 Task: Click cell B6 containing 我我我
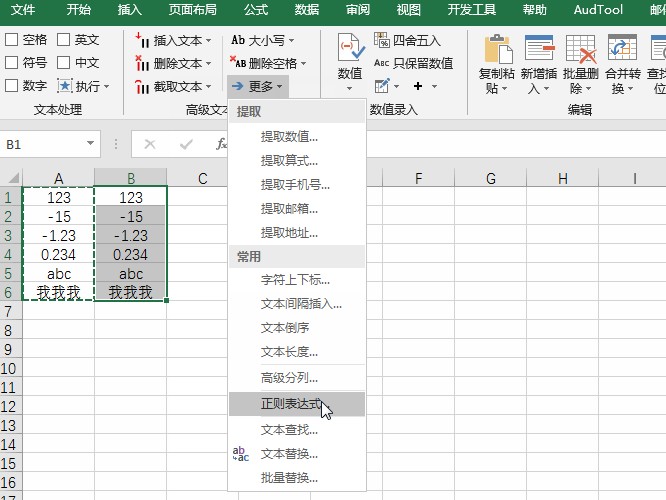coord(131,293)
